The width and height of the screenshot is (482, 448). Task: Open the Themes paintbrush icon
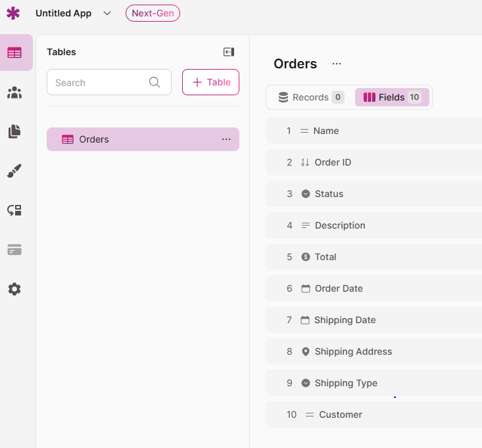(x=14, y=171)
